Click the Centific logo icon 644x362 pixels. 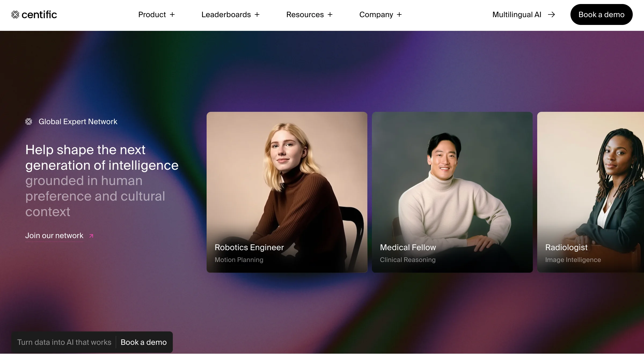[15, 14]
